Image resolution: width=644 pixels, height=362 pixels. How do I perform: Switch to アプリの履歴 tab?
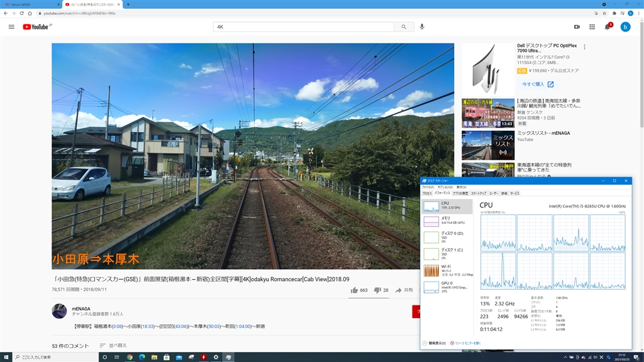(x=460, y=194)
